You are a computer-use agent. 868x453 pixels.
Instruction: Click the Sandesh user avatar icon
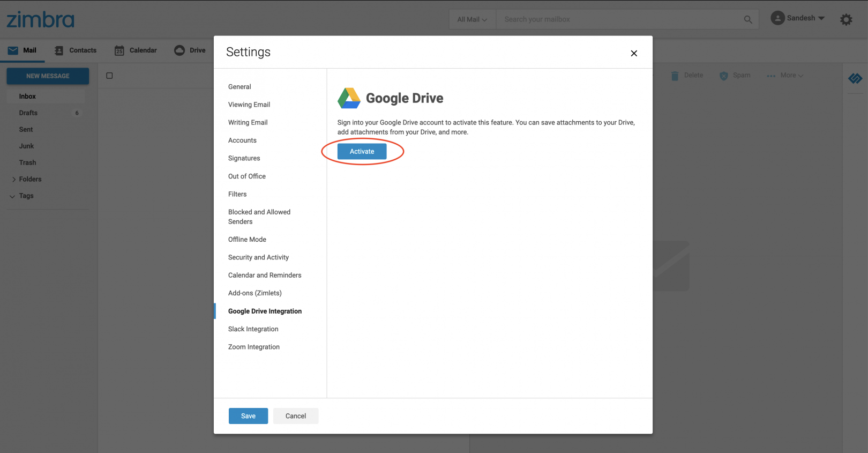[777, 18]
